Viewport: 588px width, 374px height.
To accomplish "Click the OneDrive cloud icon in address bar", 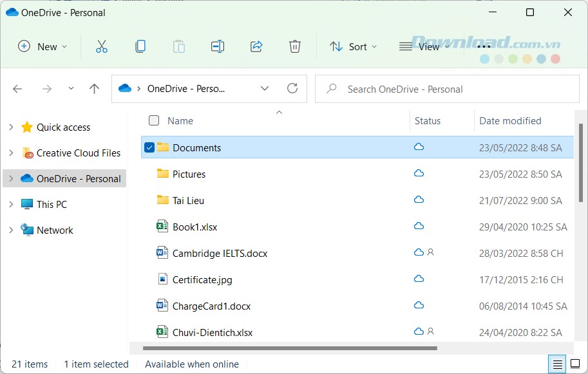I will pos(125,88).
